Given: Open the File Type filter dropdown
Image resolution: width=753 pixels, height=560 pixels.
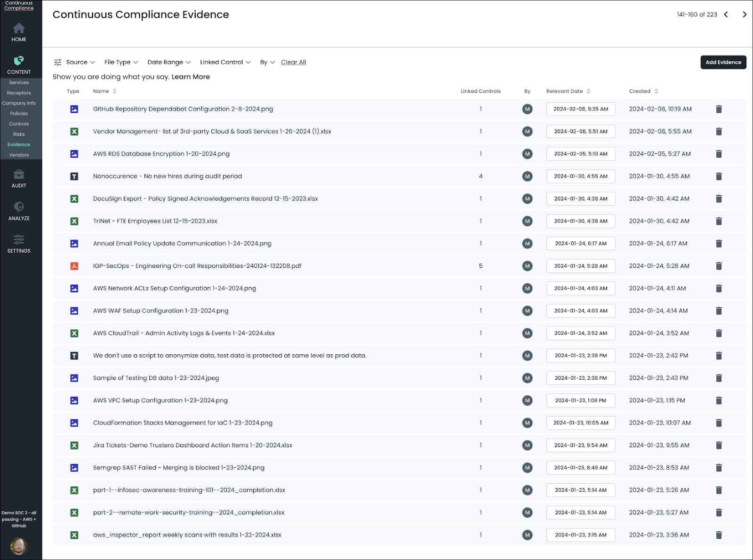Looking at the screenshot, I should point(121,62).
